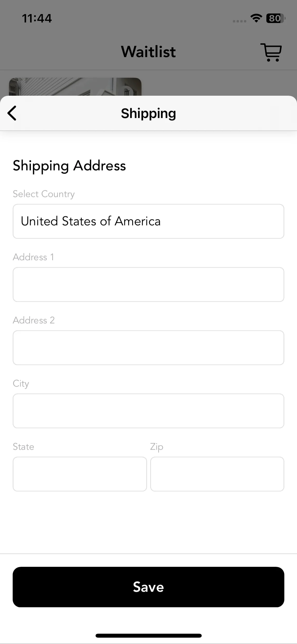297x644 pixels.
Task: Tap the Shipping Address heading
Action: point(69,166)
